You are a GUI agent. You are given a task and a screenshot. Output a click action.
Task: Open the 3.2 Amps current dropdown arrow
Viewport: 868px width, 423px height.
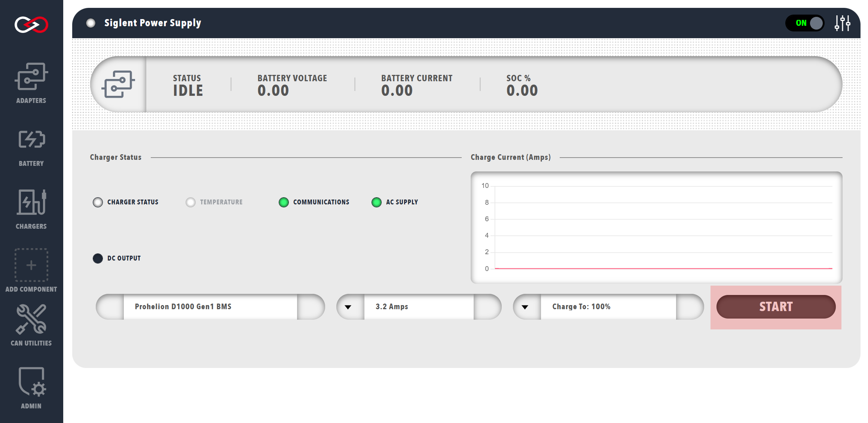pos(348,307)
